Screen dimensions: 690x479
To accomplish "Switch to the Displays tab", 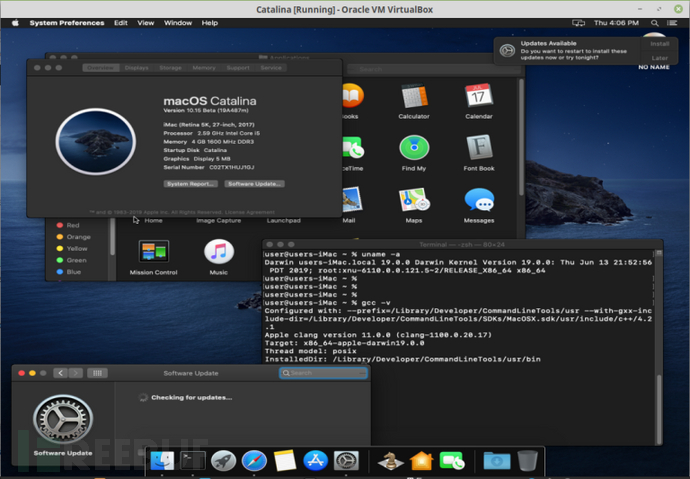I will pos(136,68).
